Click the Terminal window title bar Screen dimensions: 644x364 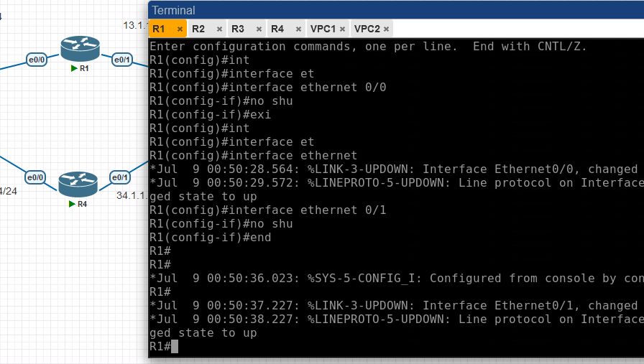coord(395,10)
